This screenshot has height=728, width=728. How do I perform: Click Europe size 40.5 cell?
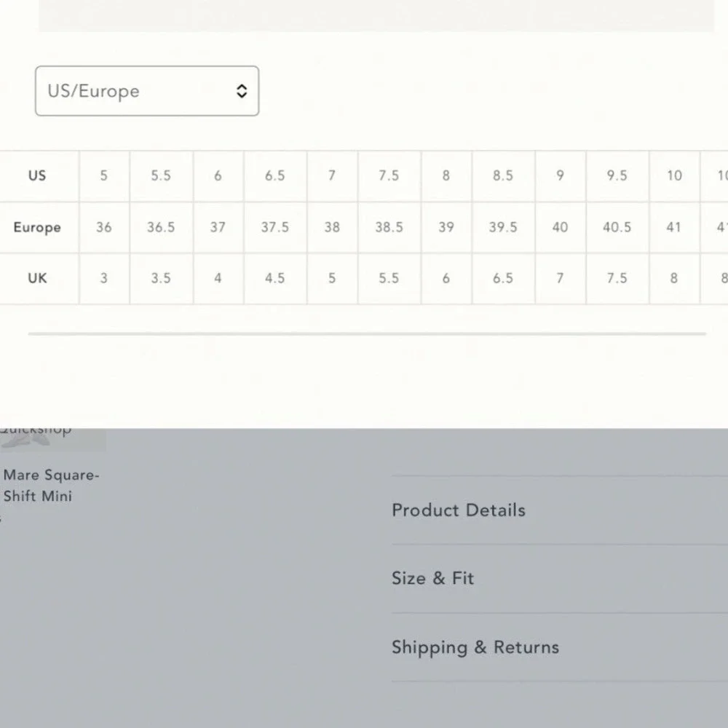click(617, 227)
